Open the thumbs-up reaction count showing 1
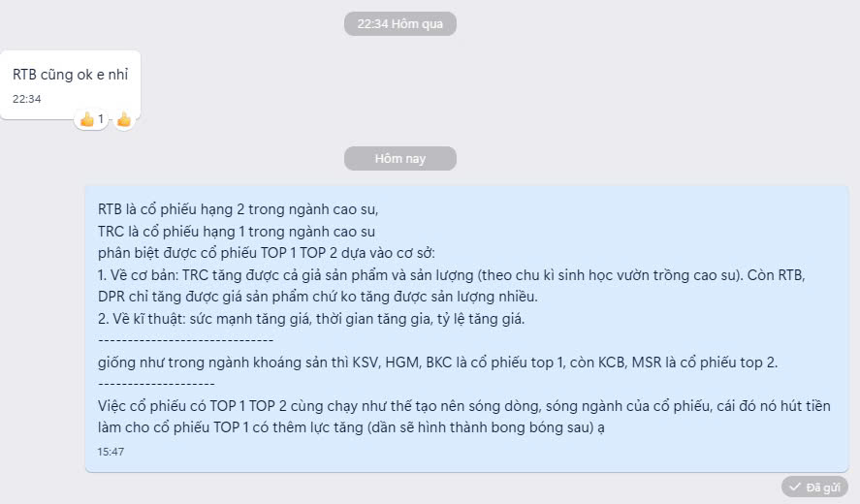The width and height of the screenshot is (860, 504). click(91, 119)
